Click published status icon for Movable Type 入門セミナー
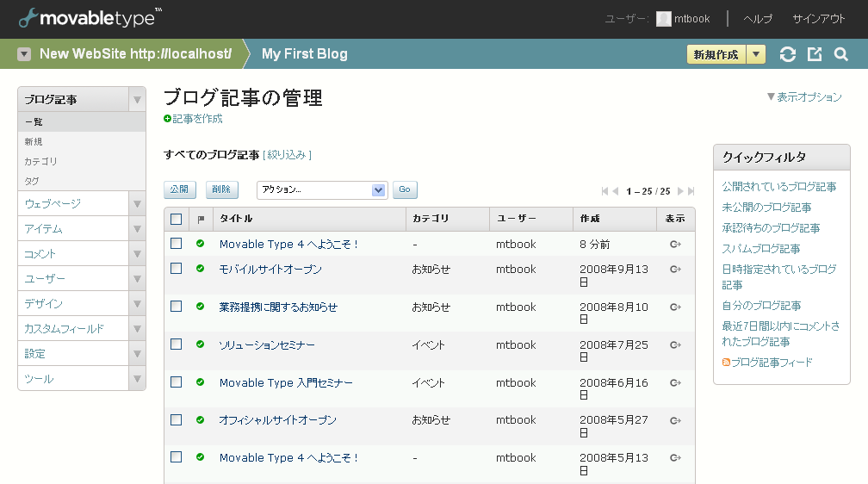Viewport: 868px width, 484px height. (x=201, y=382)
